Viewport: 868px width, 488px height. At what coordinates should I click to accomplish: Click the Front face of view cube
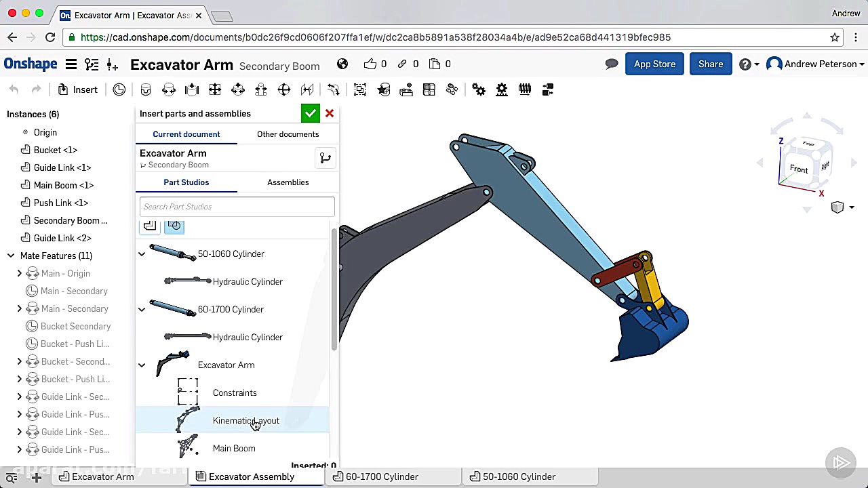point(799,169)
